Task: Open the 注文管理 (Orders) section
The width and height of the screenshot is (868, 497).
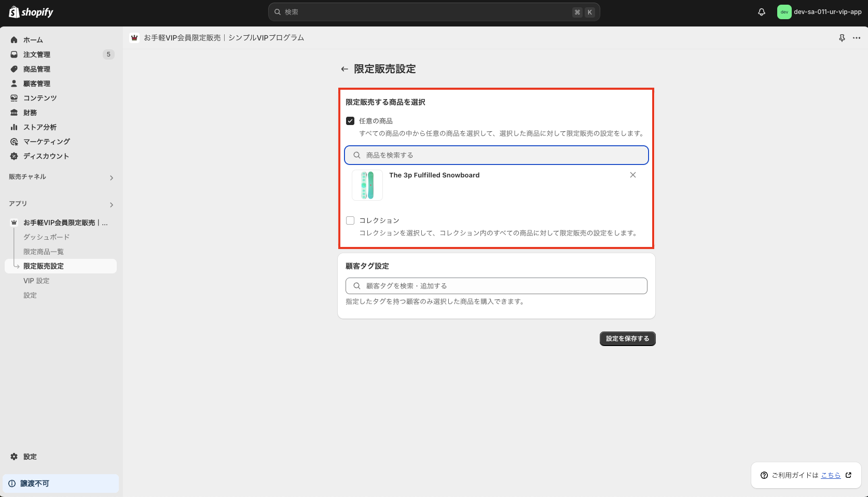Action: 36,54
